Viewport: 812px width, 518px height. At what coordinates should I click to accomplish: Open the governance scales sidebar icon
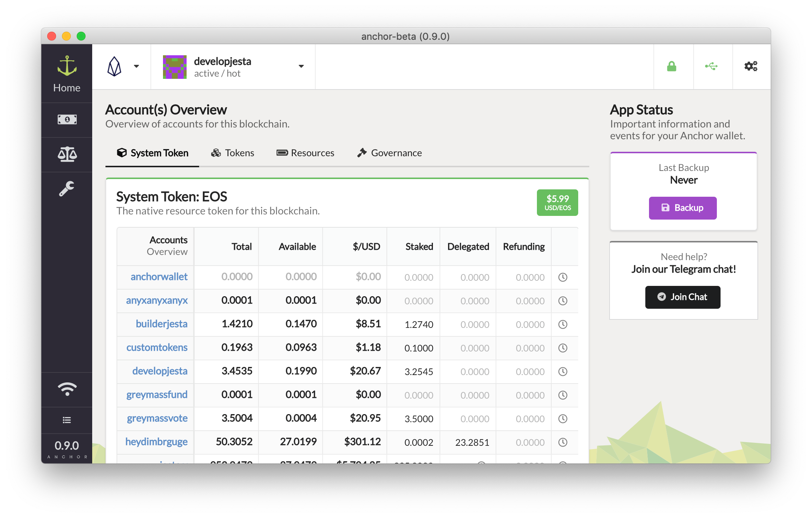[x=67, y=154]
